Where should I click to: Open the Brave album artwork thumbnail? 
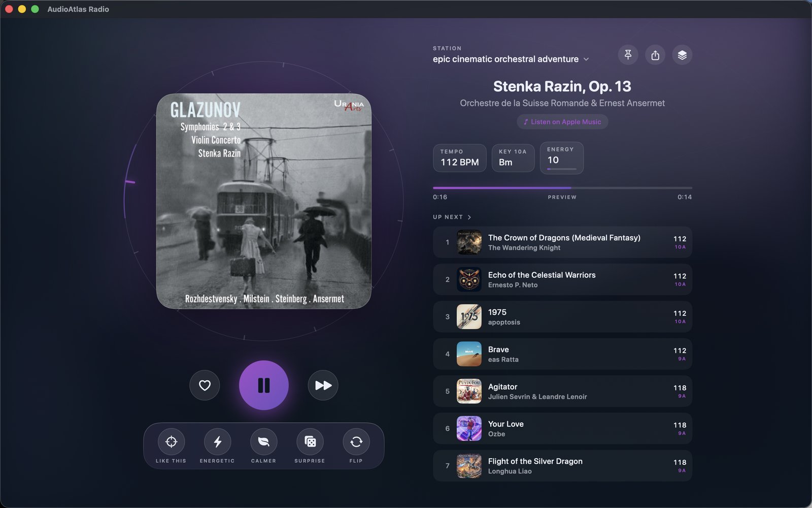[x=469, y=354]
